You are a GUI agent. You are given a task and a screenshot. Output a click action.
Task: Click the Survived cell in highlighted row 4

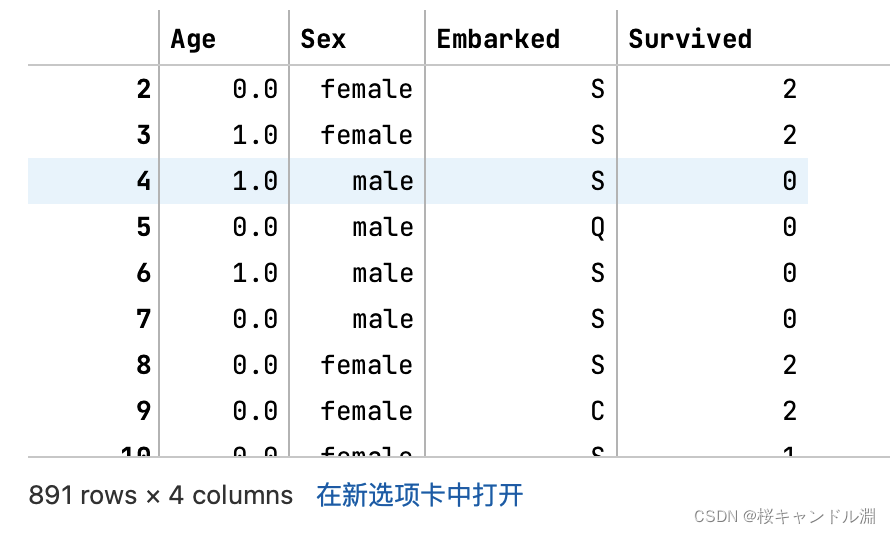click(789, 181)
